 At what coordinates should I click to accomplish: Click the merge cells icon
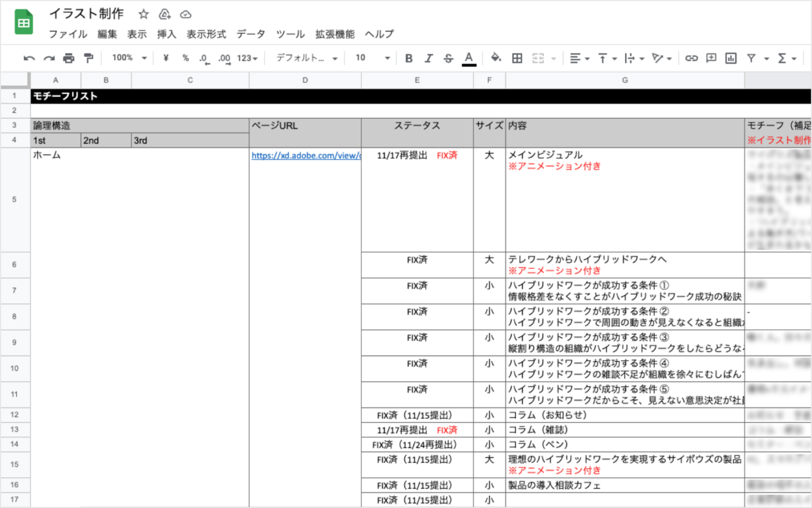click(538, 58)
